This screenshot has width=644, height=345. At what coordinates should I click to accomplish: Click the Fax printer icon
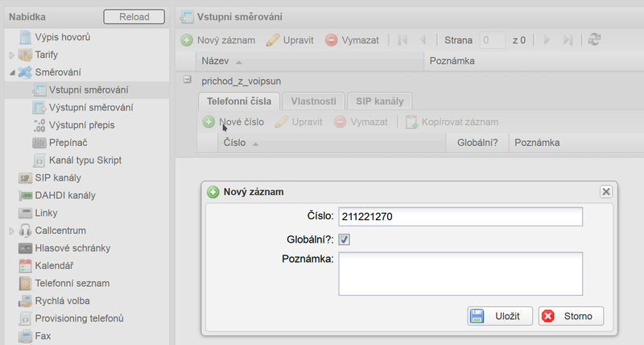coord(25,336)
